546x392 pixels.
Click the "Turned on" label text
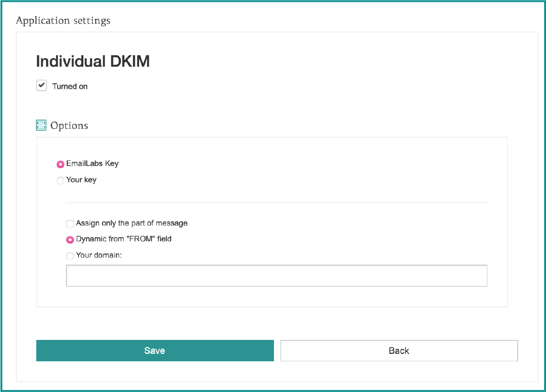click(70, 86)
